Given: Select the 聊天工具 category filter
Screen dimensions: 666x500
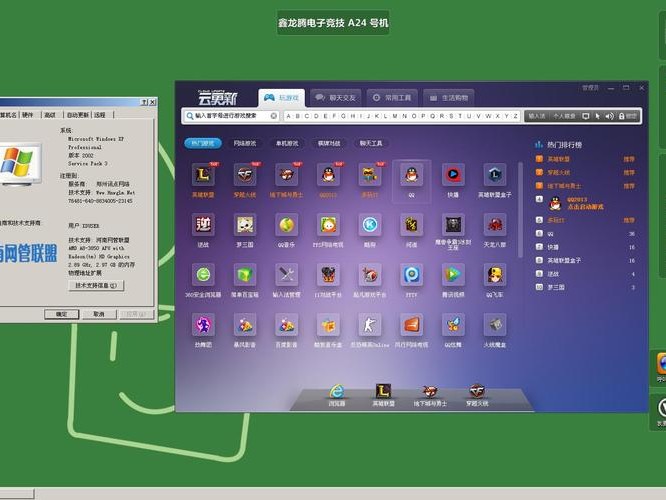Looking at the screenshot, I should coord(371,144).
